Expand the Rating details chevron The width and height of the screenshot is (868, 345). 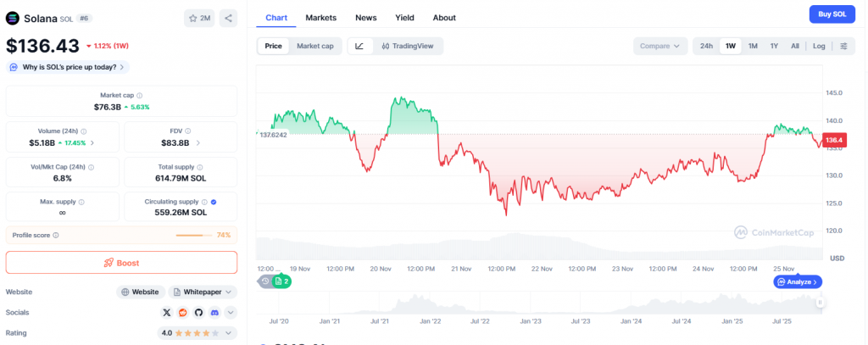coord(231,333)
